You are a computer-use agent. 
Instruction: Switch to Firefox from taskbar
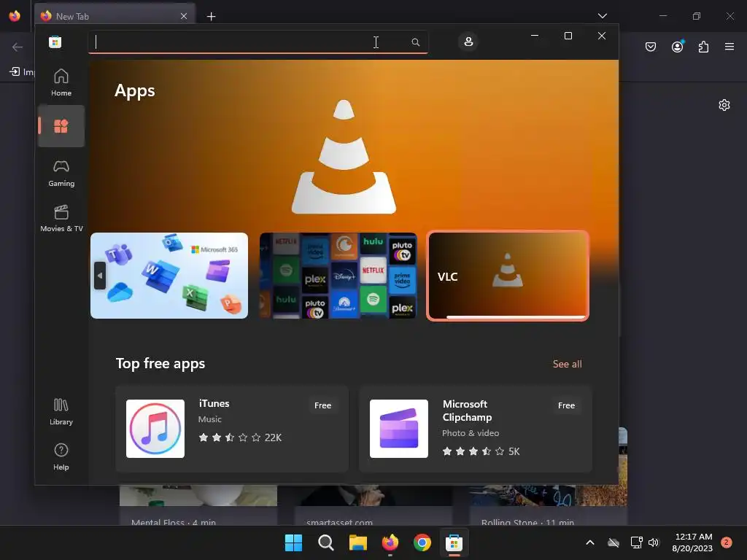click(x=390, y=542)
